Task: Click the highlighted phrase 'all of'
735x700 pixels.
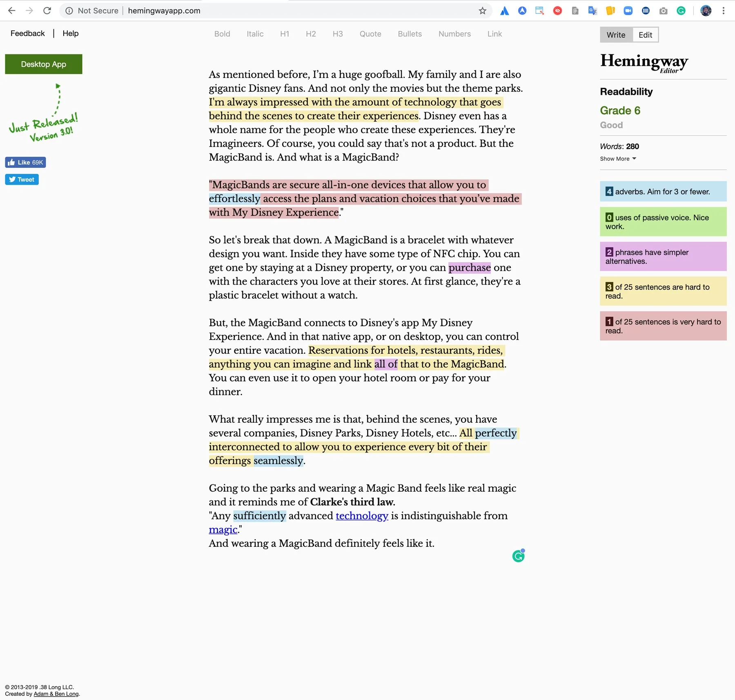Action: [386, 364]
